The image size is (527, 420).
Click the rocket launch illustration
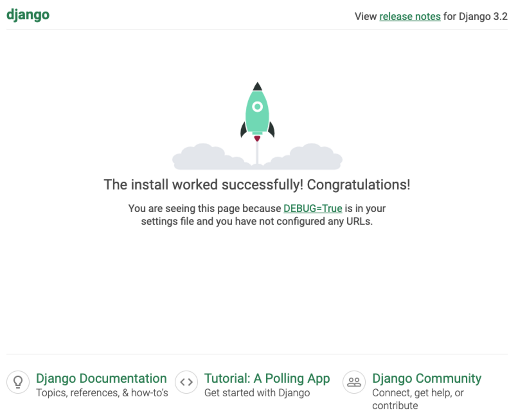coord(257,126)
